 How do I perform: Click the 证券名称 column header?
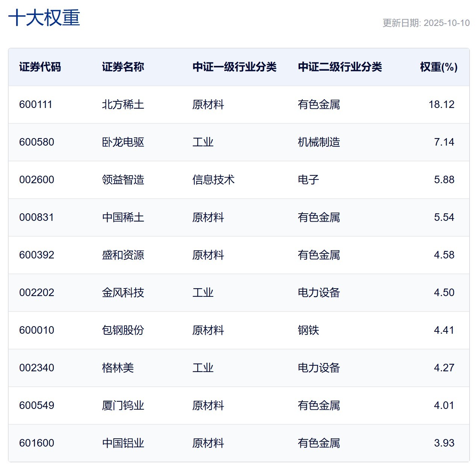pos(123,67)
